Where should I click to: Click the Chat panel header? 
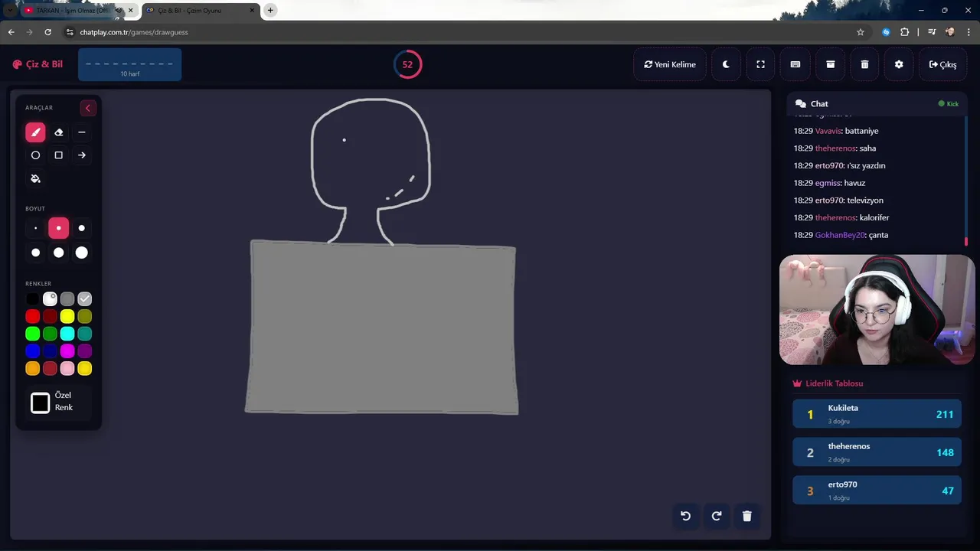(877, 103)
